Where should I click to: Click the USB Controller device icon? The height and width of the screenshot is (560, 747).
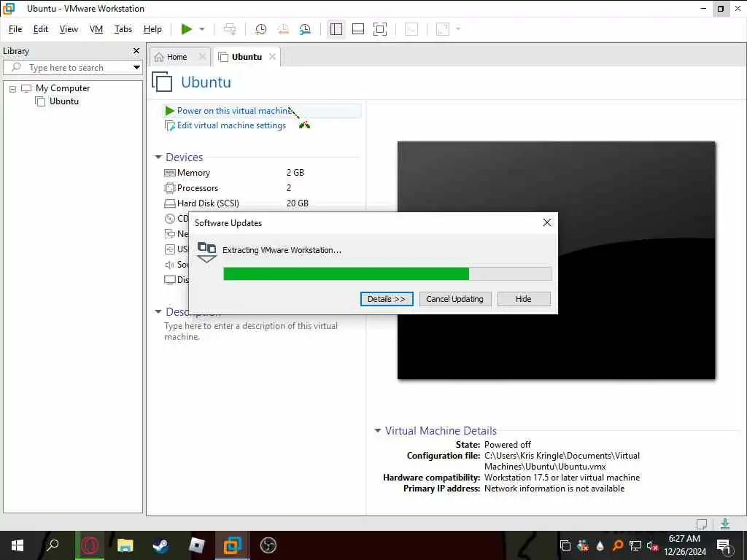pyautogui.click(x=169, y=249)
